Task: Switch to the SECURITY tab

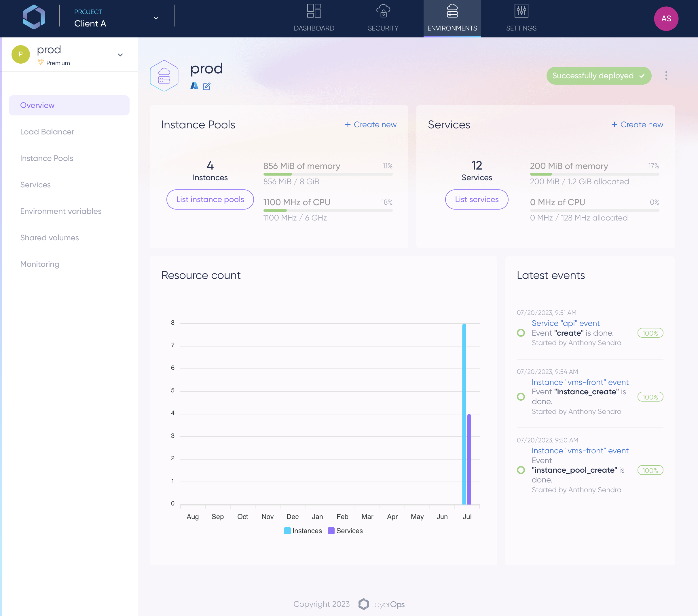Action: (x=383, y=19)
